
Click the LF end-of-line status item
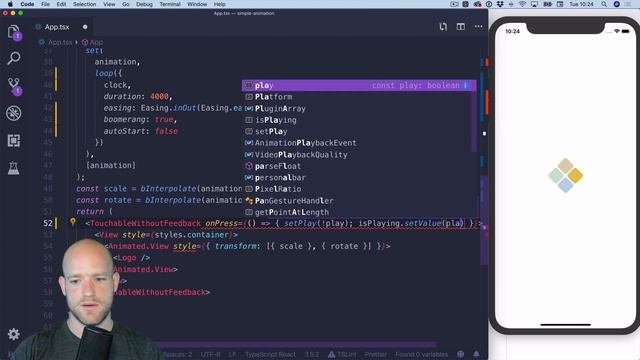click(232, 354)
